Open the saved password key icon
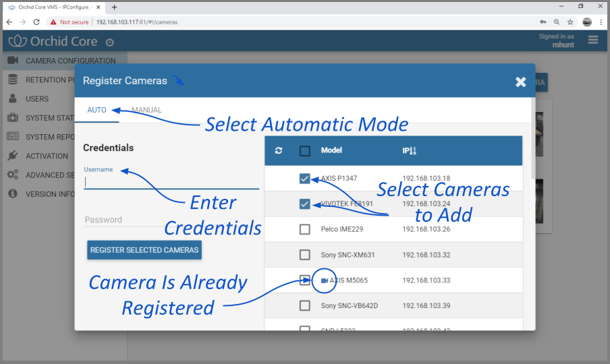 point(543,22)
